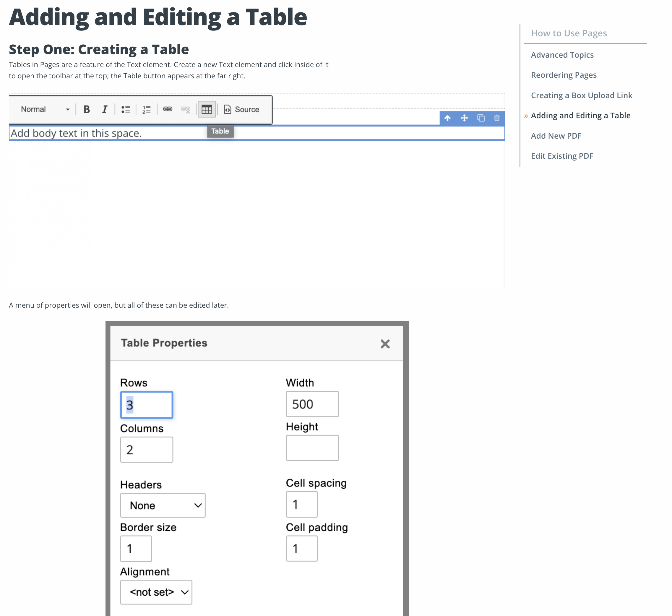Insert a numbered list

(147, 109)
